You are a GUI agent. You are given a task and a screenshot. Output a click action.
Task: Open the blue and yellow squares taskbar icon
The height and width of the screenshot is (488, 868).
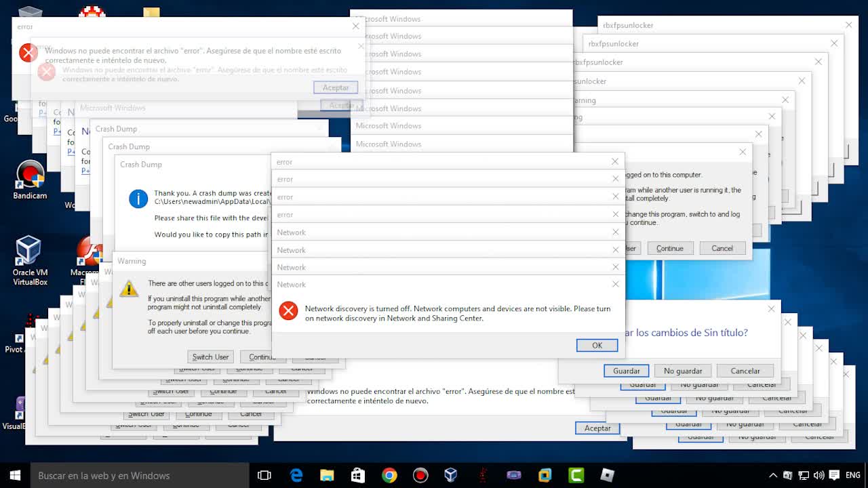(x=545, y=475)
